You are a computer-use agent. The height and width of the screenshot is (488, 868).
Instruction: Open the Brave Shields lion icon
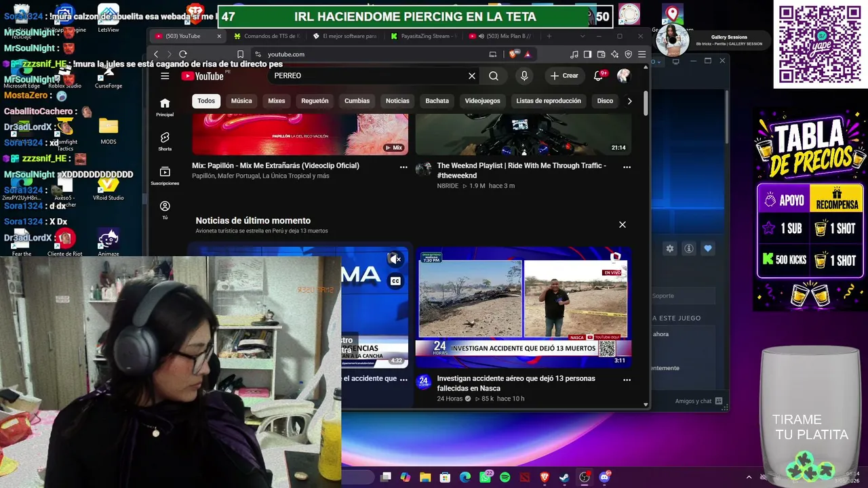(515, 54)
